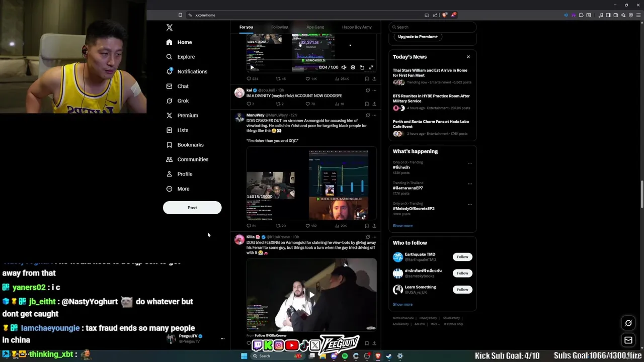Switch to the For you tab
This screenshot has width=644, height=362.
246,27
